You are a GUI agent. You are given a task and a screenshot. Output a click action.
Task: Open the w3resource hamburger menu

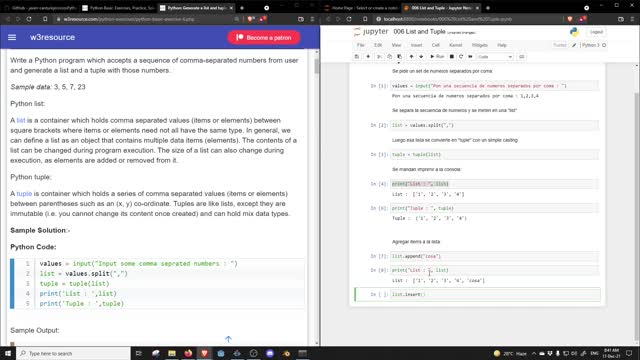click(12, 37)
